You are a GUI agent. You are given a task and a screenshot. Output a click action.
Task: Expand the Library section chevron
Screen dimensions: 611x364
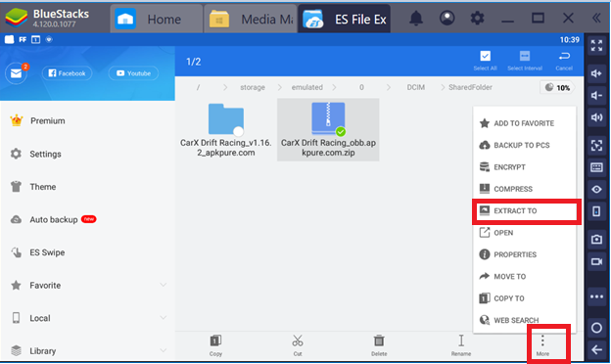point(164,350)
